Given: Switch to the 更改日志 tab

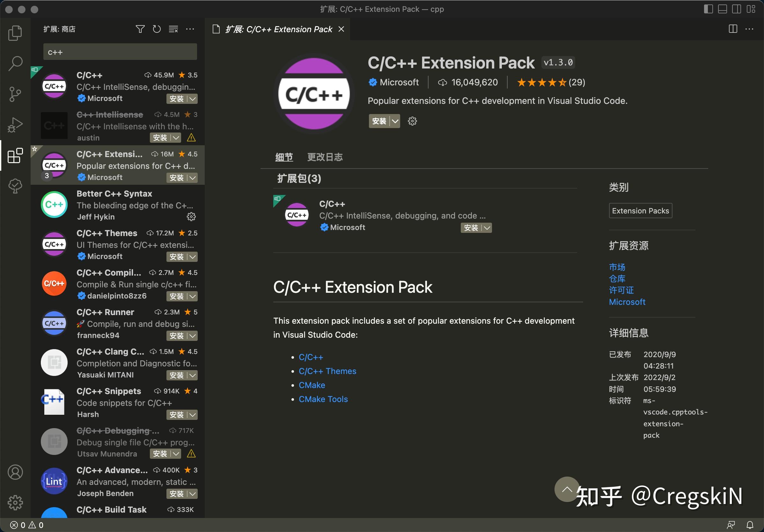Looking at the screenshot, I should [325, 157].
